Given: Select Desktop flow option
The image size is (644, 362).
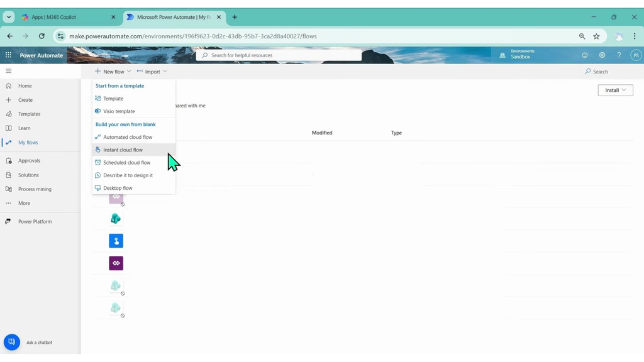Looking at the screenshot, I should 134,188.
